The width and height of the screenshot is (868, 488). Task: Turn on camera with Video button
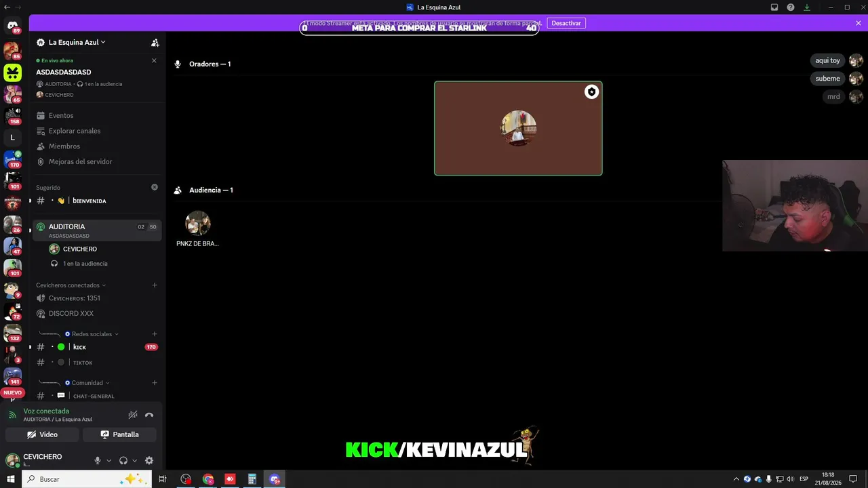coord(42,434)
